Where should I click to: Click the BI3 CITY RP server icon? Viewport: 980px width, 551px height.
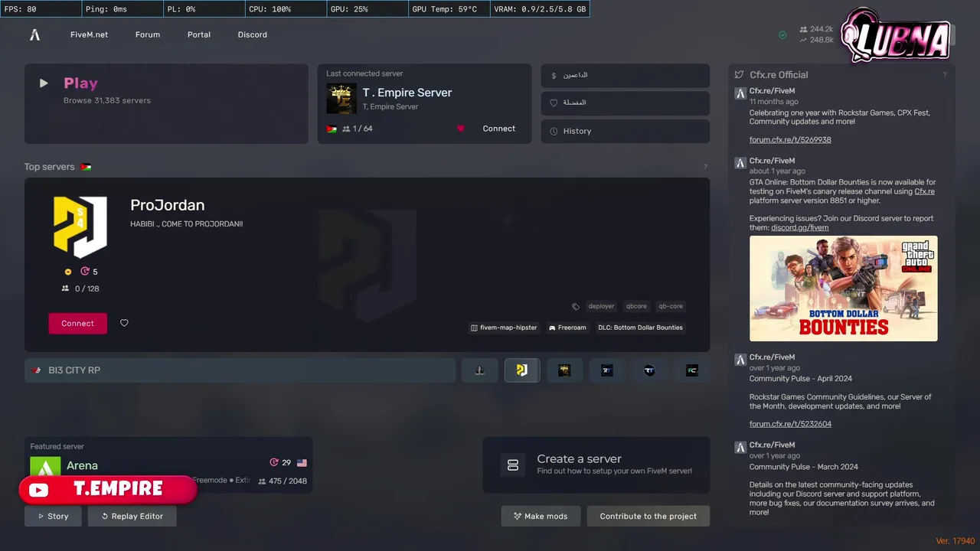click(x=37, y=370)
